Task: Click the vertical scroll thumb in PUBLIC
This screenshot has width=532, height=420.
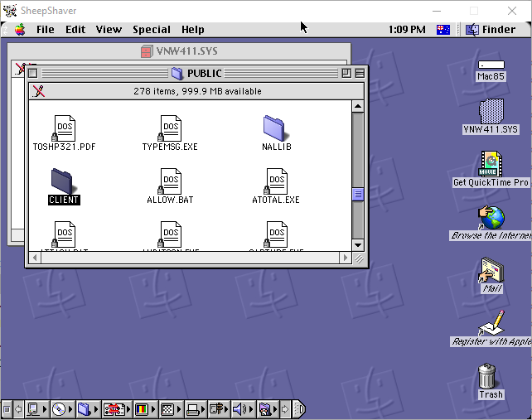Action: pyautogui.click(x=358, y=194)
